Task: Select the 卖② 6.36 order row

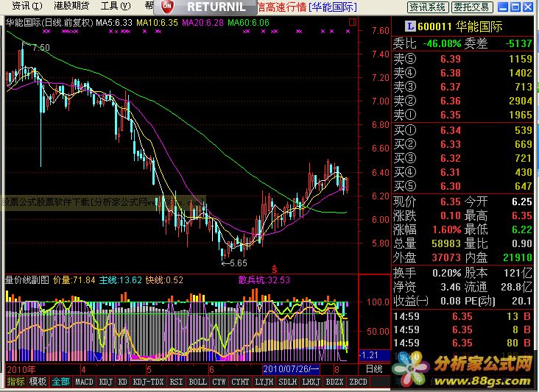Action: [x=462, y=101]
